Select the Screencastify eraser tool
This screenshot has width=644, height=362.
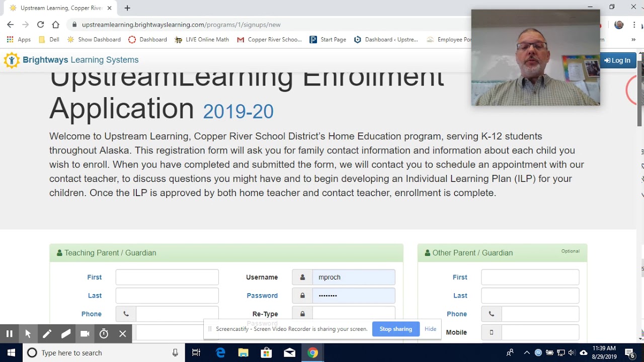click(66, 334)
